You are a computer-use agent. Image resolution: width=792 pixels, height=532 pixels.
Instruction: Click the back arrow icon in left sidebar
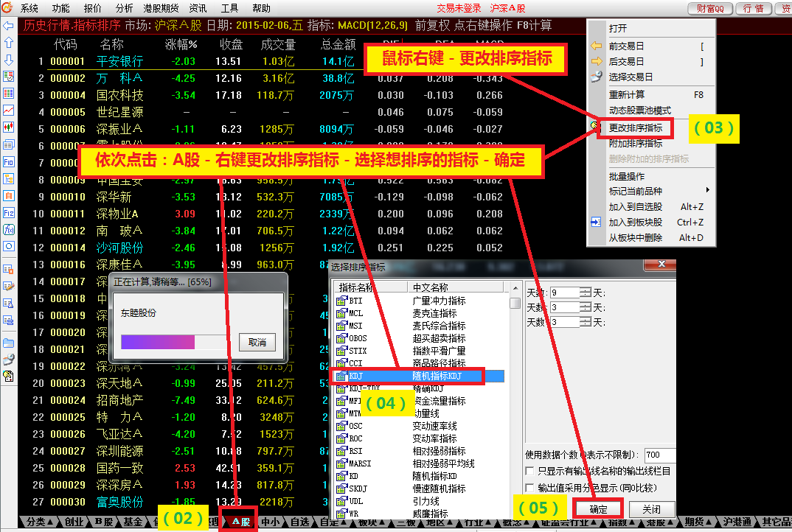[x=8, y=26]
